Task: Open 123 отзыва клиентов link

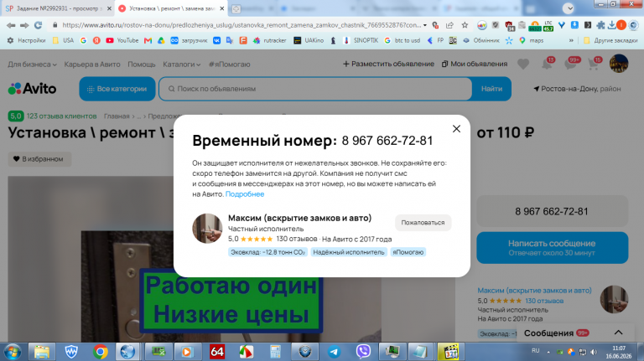Action: (61, 116)
